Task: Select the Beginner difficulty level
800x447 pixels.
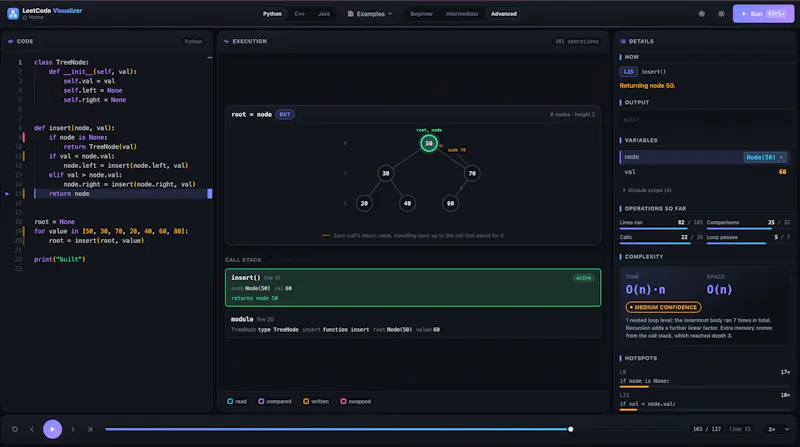Action: coord(421,14)
